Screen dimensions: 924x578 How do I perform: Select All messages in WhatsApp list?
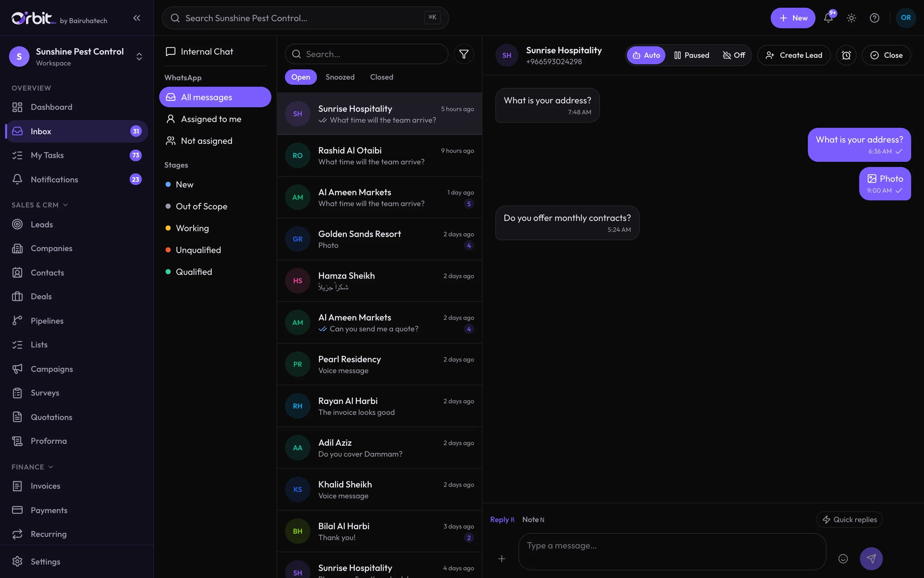click(215, 97)
